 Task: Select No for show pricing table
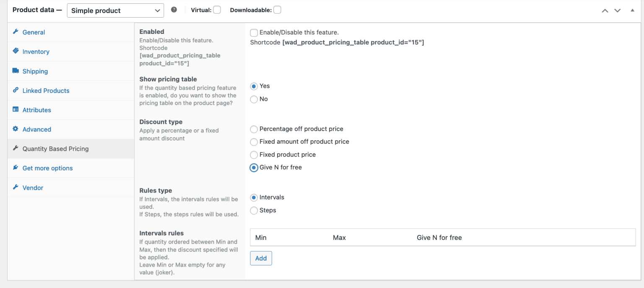[254, 99]
